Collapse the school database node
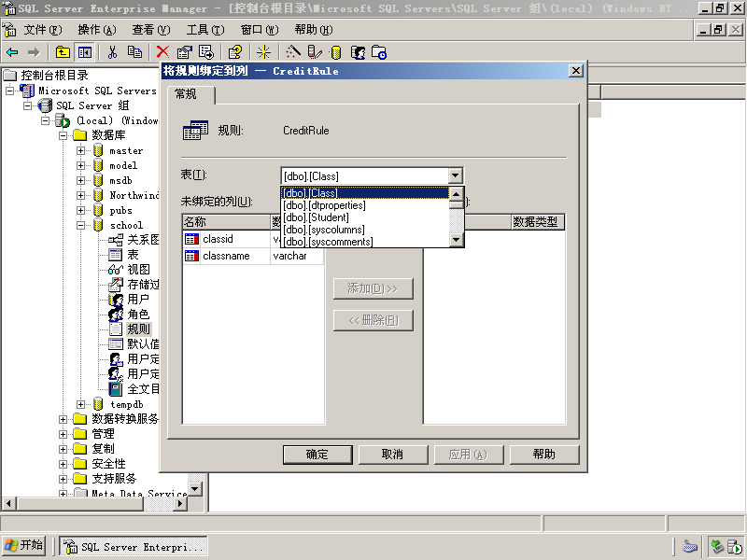This screenshot has width=747, height=560. click(81, 225)
